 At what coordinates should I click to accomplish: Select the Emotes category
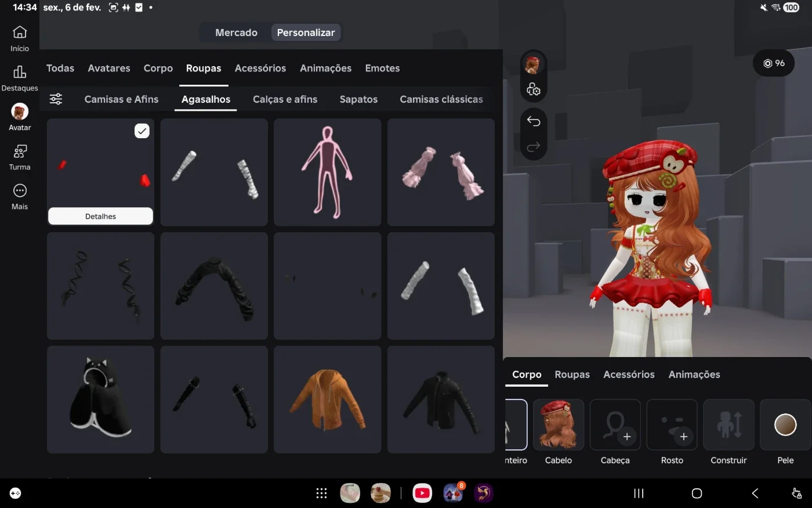[382, 68]
